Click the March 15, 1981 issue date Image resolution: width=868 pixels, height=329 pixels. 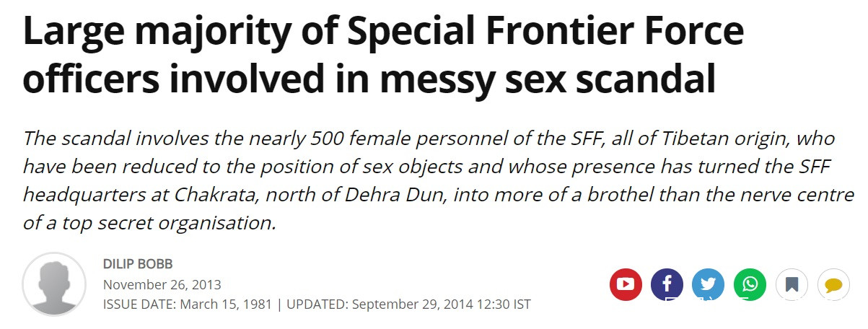[226, 304]
